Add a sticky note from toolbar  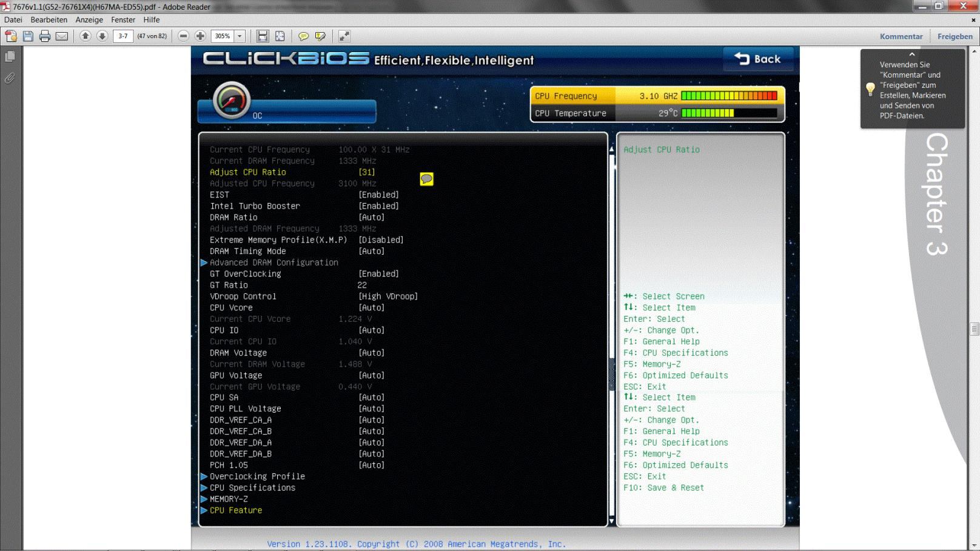[303, 36]
